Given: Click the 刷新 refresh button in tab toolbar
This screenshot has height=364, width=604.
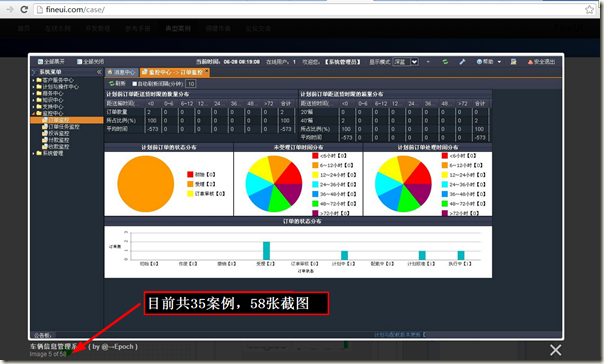Looking at the screenshot, I should tap(117, 84).
